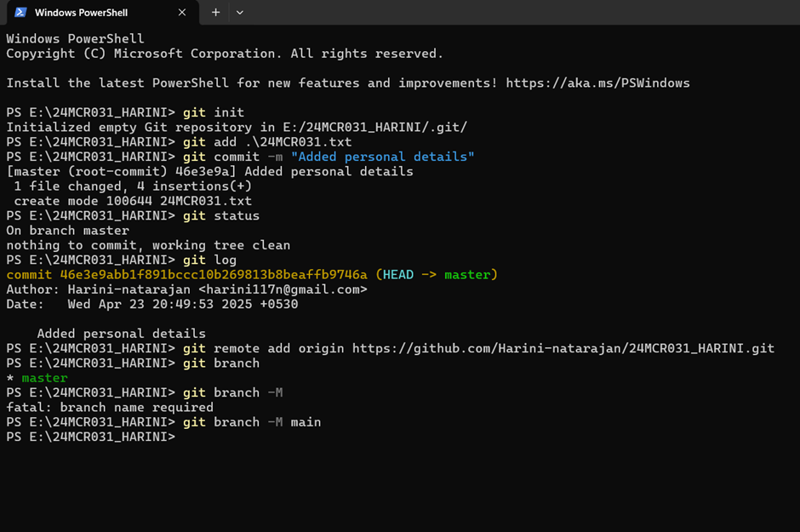Click "Initialized empty Git repository" output line
This screenshot has height=532, width=800.
[237, 127]
